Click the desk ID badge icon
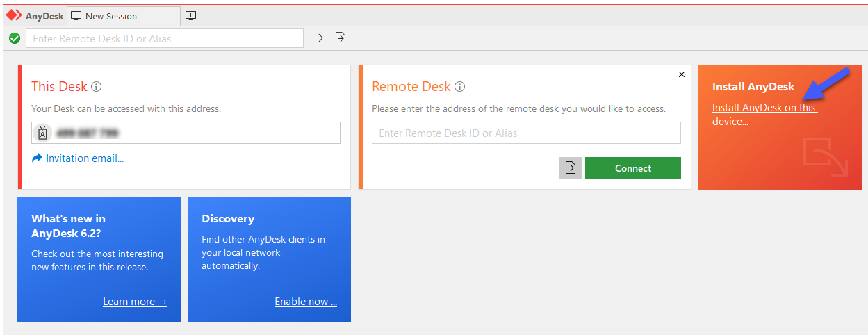868x335 pixels. (42, 133)
